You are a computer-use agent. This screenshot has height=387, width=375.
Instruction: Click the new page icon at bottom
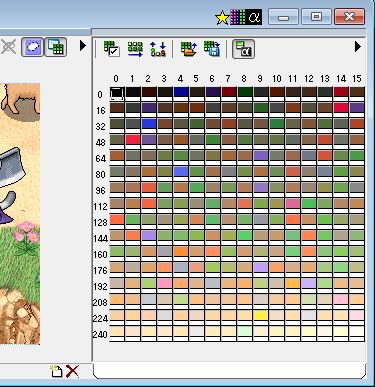click(56, 371)
